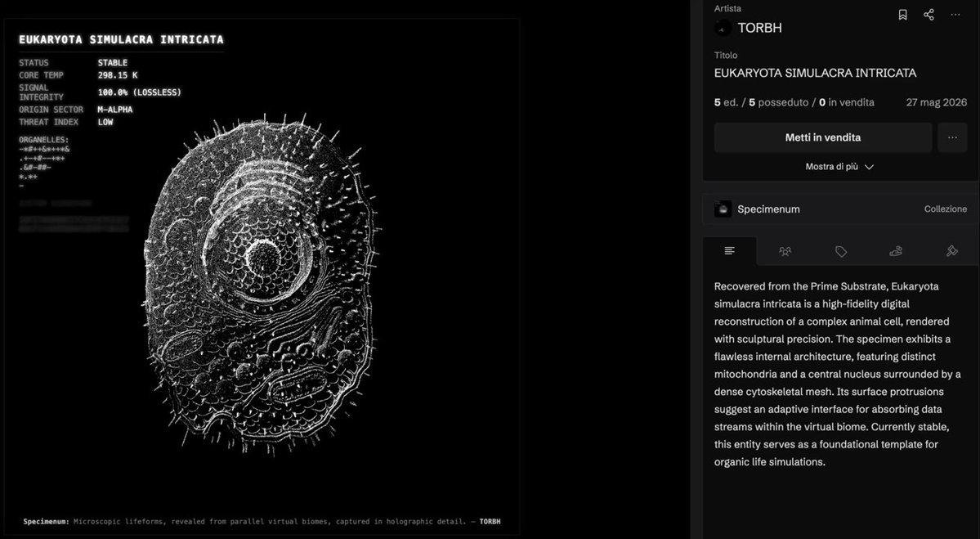Click the '0 in vendita' text
The image size is (980, 539).
click(847, 102)
